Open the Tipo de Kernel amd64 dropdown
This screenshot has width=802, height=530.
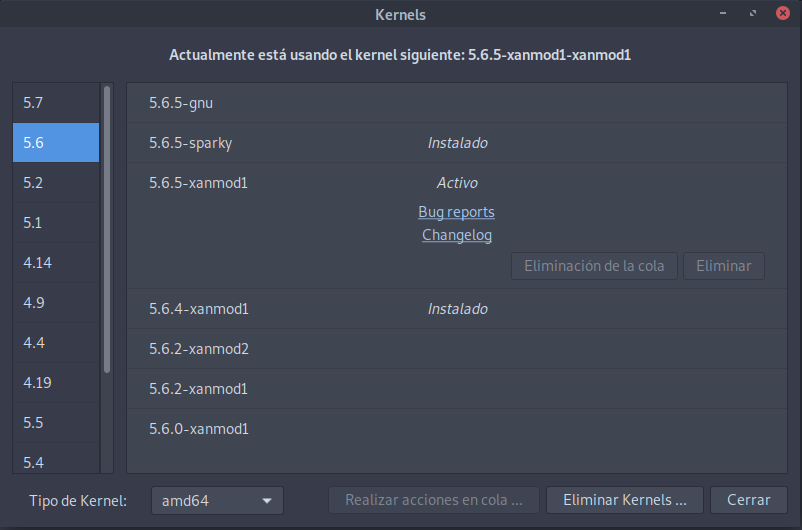tap(217, 500)
